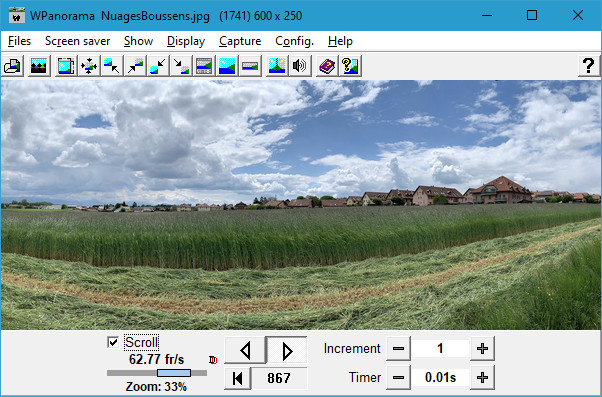Toggle sound with the speaker icon
Viewport: 602px width, 397px height.
pos(300,66)
